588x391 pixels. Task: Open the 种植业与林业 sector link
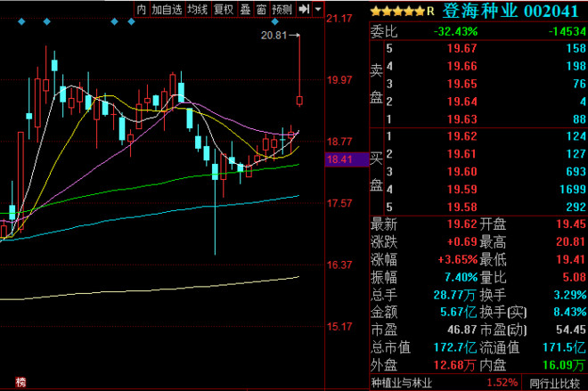click(402, 383)
